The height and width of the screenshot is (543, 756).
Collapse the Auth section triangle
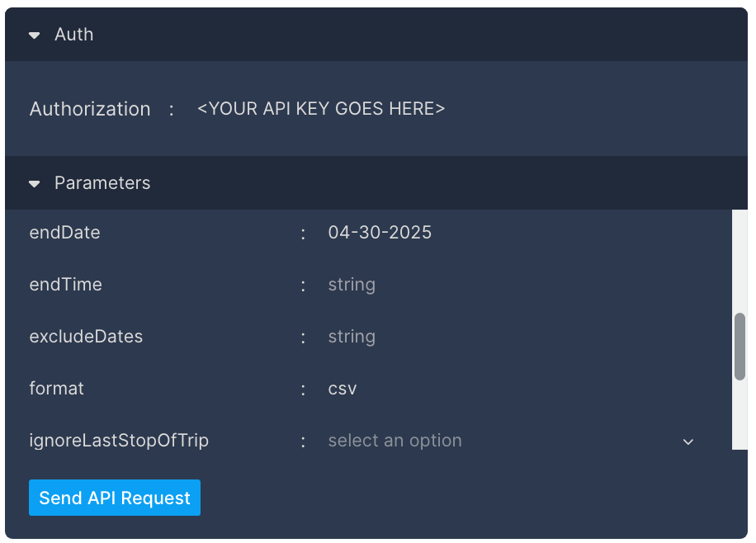click(34, 35)
